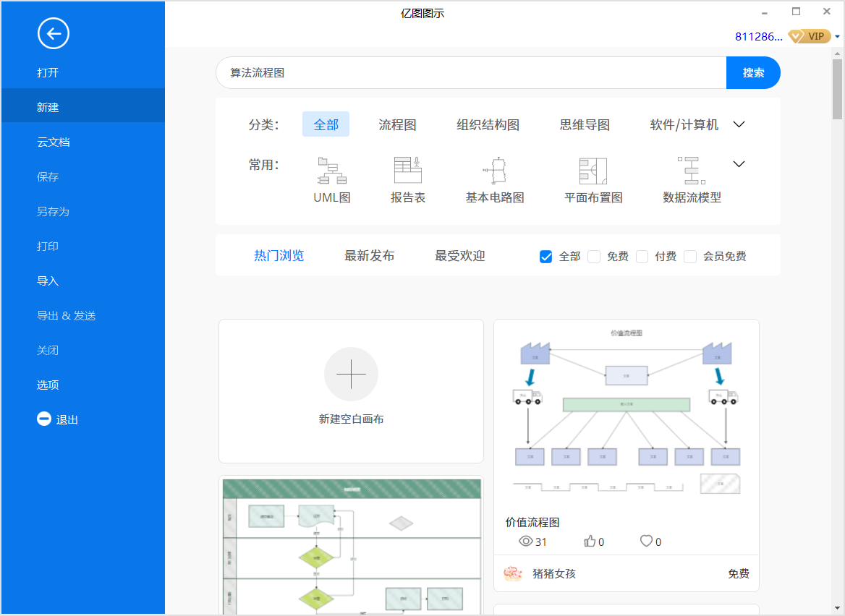Click the 新建空白画布 label
The width and height of the screenshot is (845, 616).
click(x=351, y=419)
